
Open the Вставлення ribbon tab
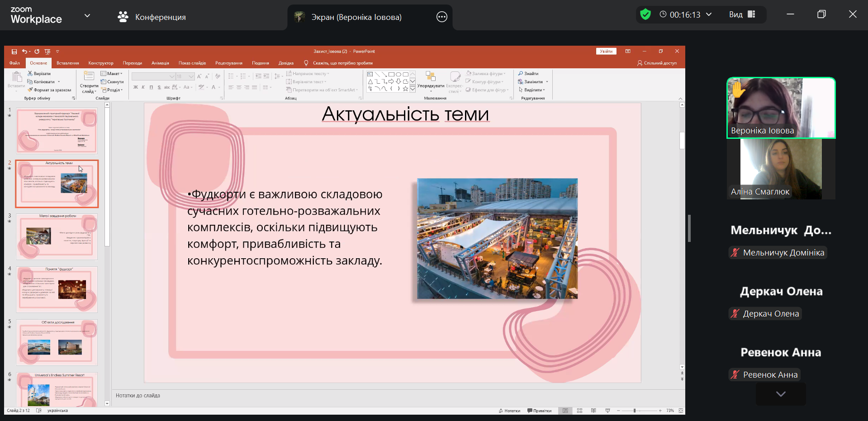[67, 63]
